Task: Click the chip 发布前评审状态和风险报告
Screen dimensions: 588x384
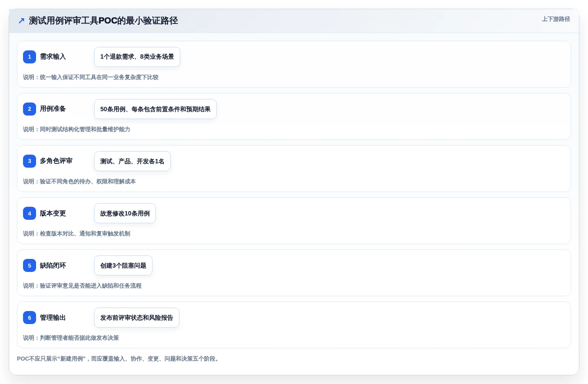Action: 137,318
